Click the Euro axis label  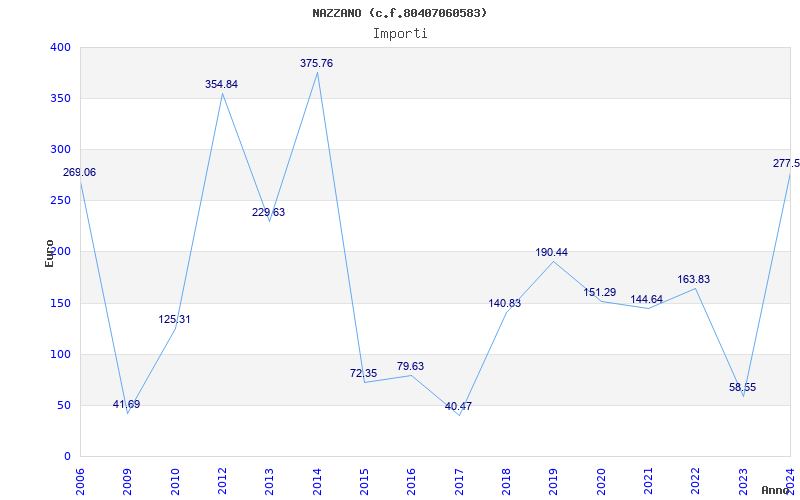tap(49, 253)
